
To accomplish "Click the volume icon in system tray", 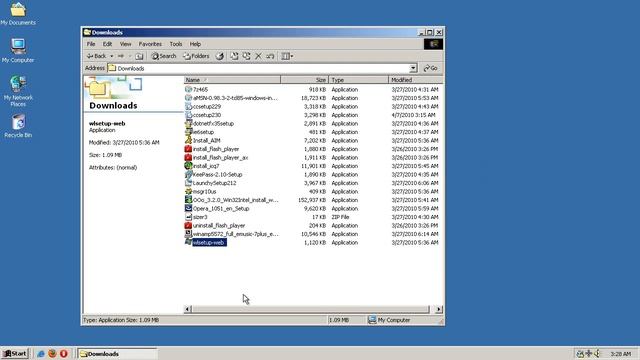I will point(597,353).
